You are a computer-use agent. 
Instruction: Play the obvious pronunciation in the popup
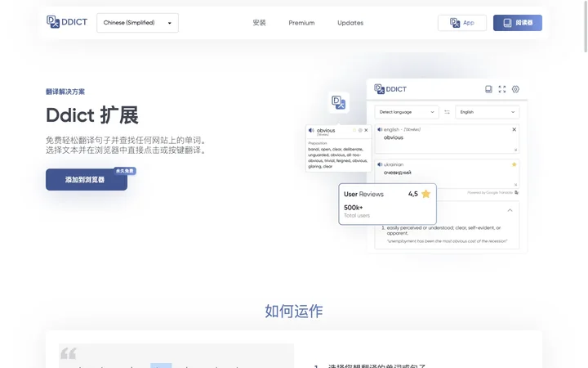311,130
